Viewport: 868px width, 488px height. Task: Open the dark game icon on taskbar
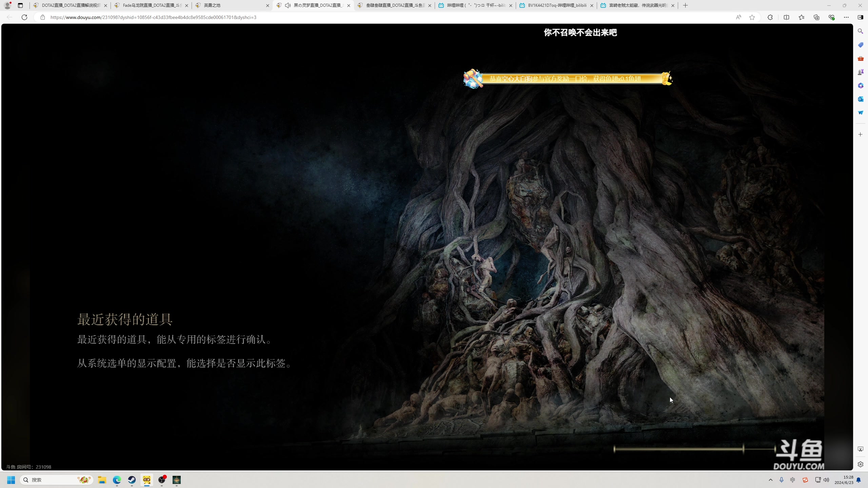[177, 480]
